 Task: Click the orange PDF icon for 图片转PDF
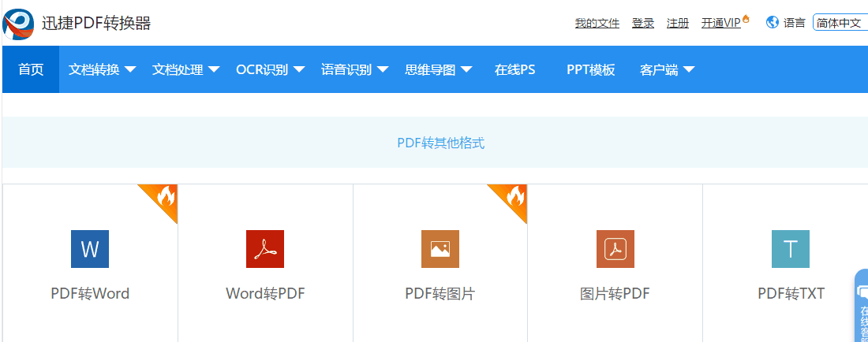coord(615,249)
